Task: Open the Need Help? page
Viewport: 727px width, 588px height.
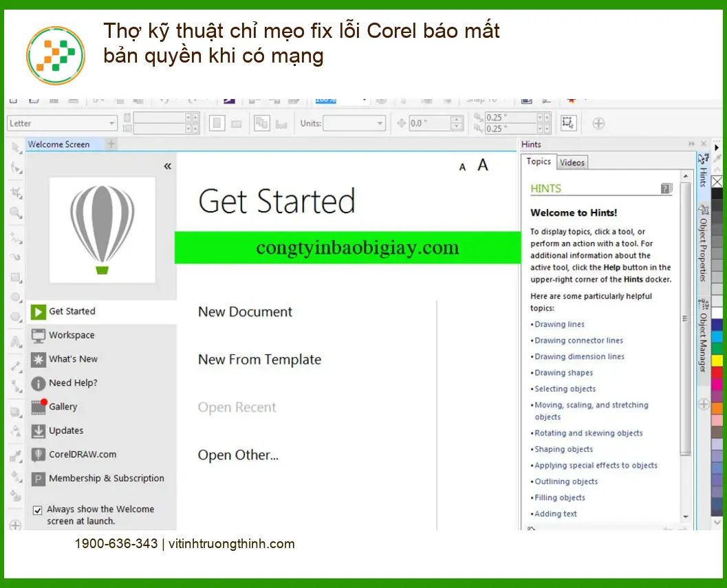Action: click(65, 383)
